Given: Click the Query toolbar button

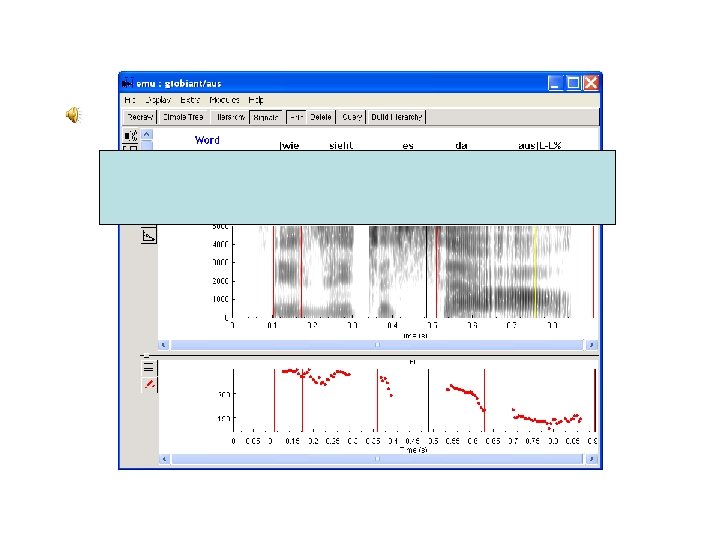Looking at the screenshot, I should point(352,117).
